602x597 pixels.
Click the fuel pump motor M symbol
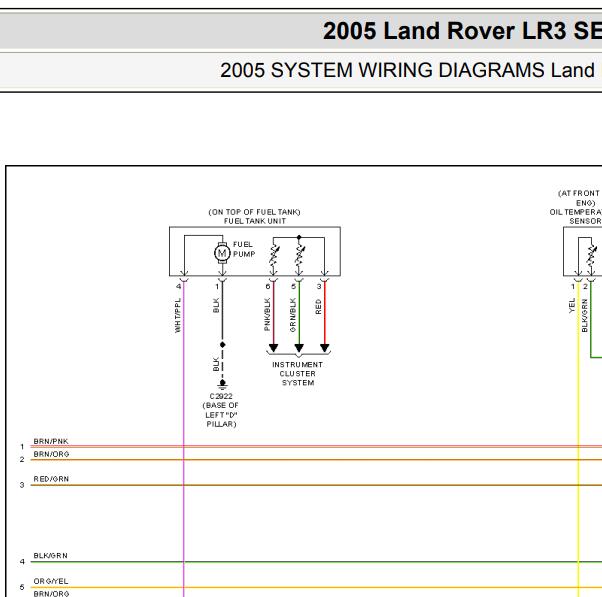pos(222,253)
